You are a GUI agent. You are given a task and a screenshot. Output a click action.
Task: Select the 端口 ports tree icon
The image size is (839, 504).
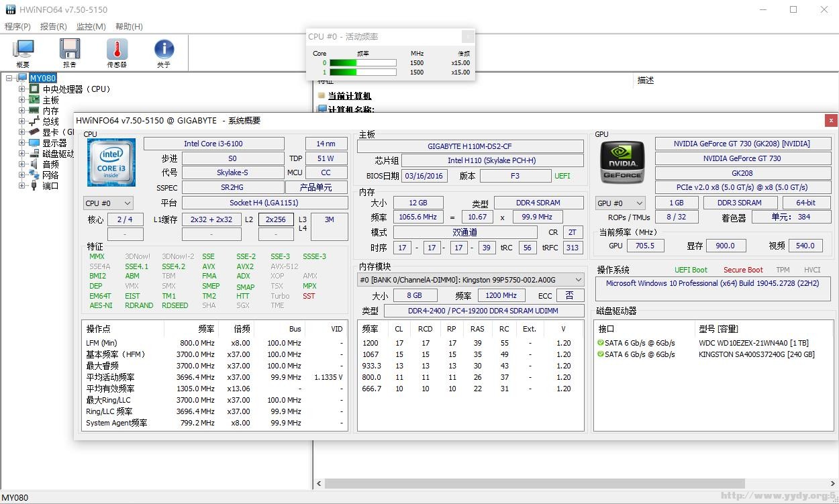[34, 185]
